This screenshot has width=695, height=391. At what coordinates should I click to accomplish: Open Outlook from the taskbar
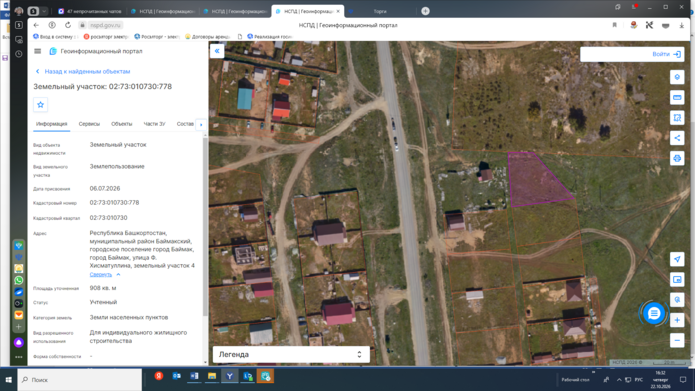click(x=176, y=376)
